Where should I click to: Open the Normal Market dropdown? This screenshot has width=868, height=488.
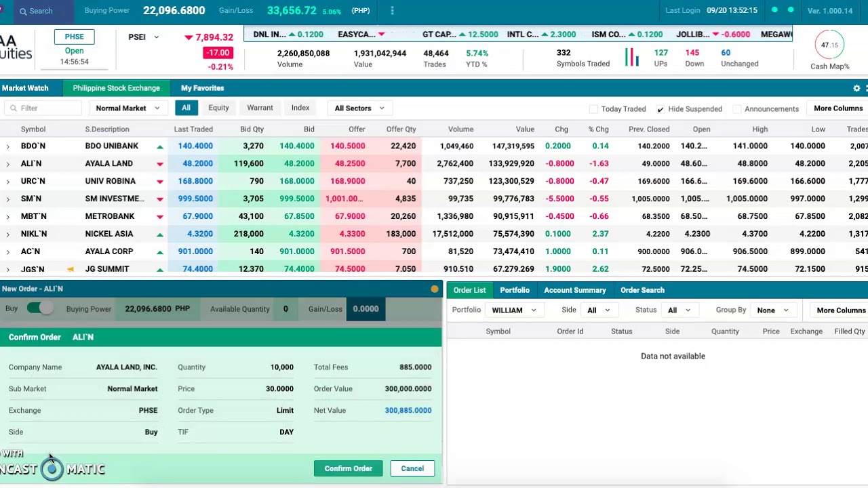(x=127, y=108)
